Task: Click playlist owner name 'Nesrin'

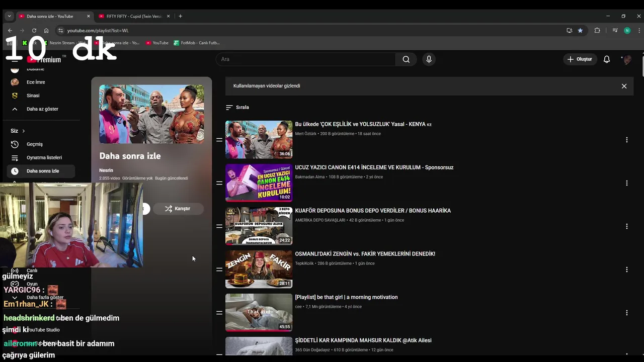Action: coord(106,170)
